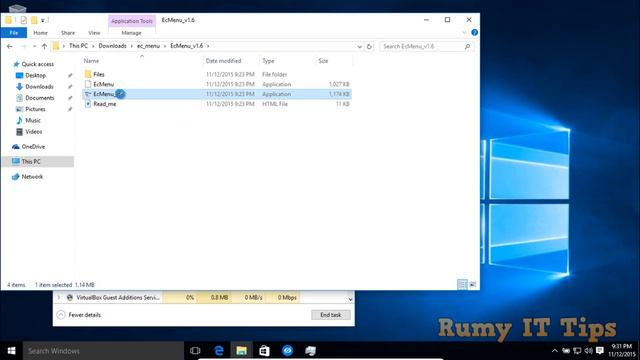Select the Read_me HTML file
This screenshot has width=640, height=360.
(216, 104)
